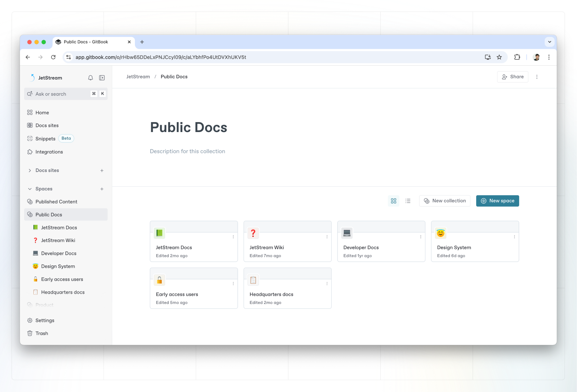Image resolution: width=577 pixels, height=392 pixels.
Task: Expand the Docs sites section
Action: [30, 171]
